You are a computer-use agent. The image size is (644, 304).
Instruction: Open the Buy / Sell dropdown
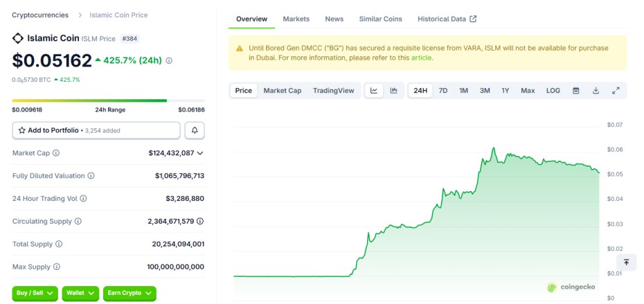[35, 294]
